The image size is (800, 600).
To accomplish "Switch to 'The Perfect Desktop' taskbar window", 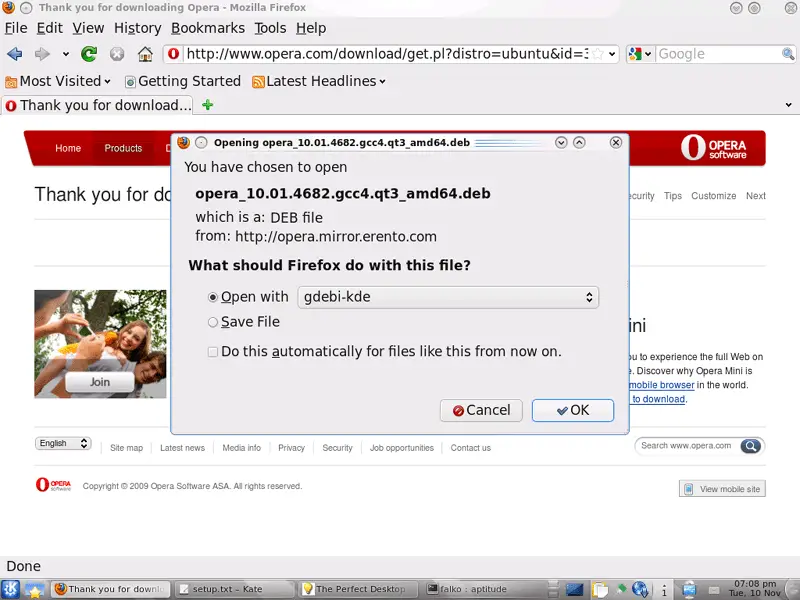I will coord(358,589).
